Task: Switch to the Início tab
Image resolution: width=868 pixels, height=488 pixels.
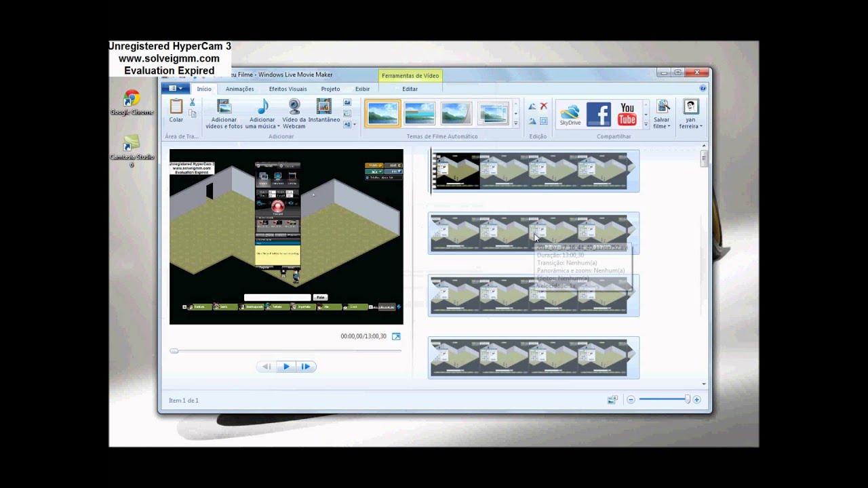Action: pyautogui.click(x=204, y=89)
